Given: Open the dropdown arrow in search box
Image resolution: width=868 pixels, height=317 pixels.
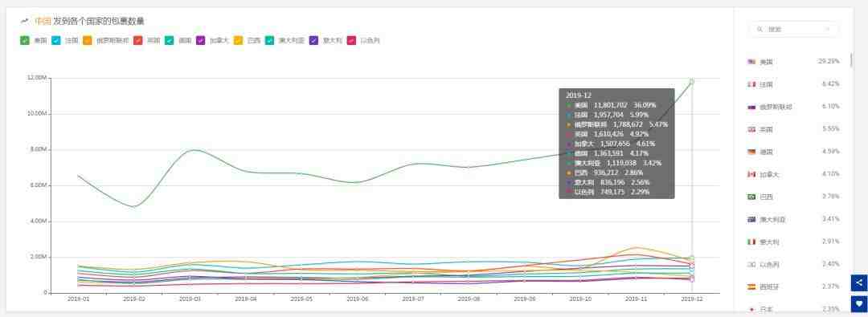Looking at the screenshot, I should click(x=828, y=30).
